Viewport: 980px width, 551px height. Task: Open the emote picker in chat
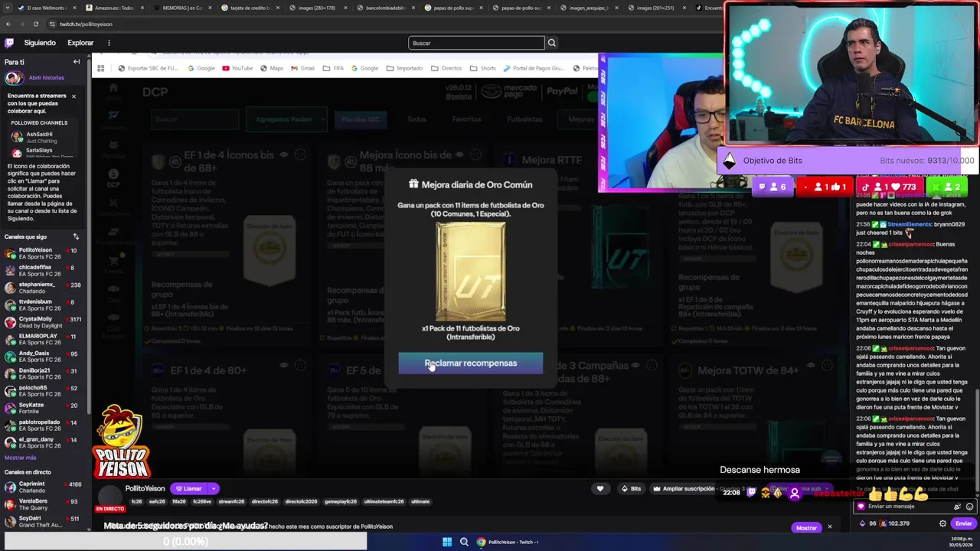[969, 507]
